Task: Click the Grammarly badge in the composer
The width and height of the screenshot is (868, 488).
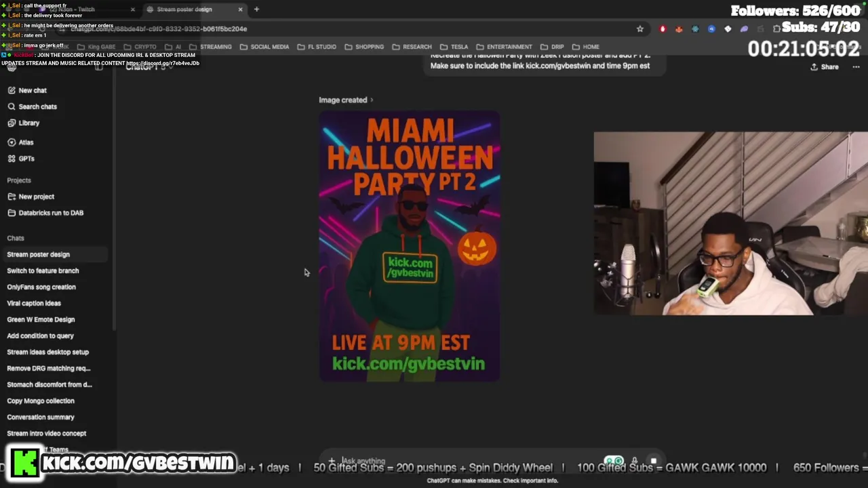Action: (614, 461)
